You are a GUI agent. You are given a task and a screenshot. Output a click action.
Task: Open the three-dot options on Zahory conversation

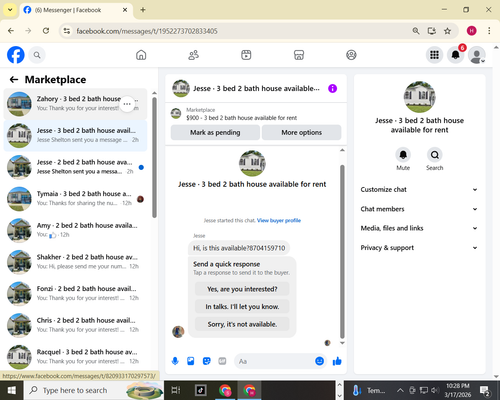pos(127,104)
